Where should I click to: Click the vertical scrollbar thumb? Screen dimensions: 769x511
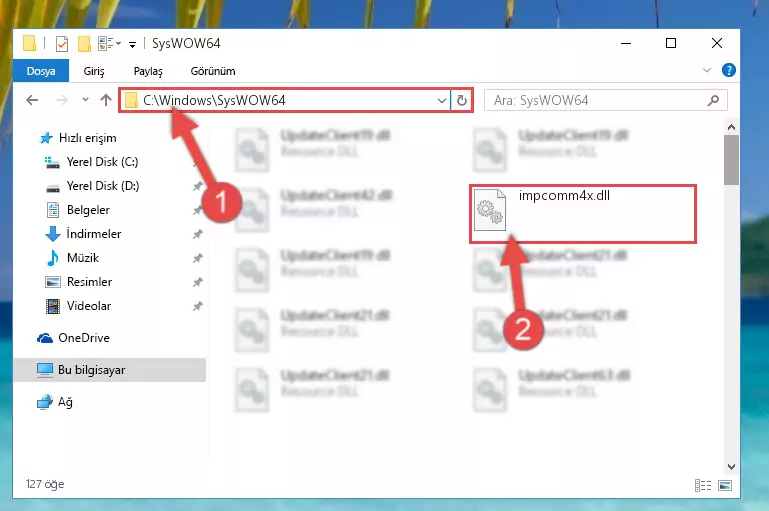point(731,160)
